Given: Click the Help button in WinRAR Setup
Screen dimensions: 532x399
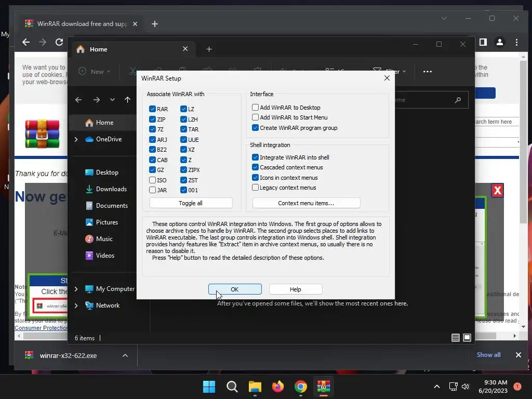Looking at the screenshot, I should (x=296, y=289).
